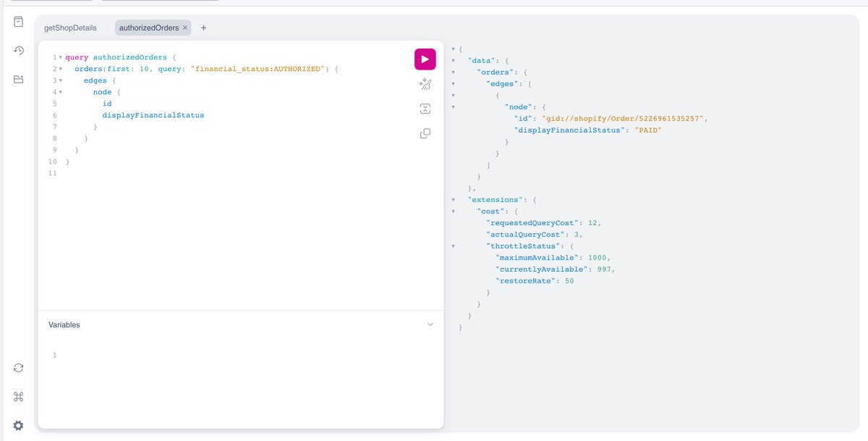Click the actualQueryCost value 3
This screenshot has height=441, width=868.
point(576,235)
